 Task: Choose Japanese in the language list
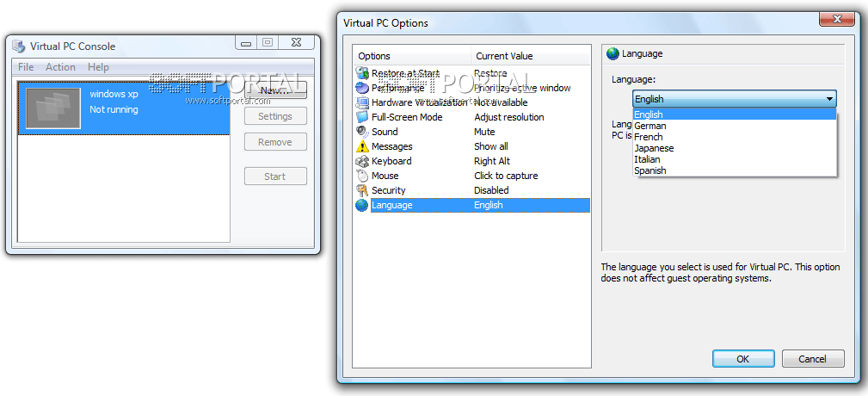coord(734,148)
